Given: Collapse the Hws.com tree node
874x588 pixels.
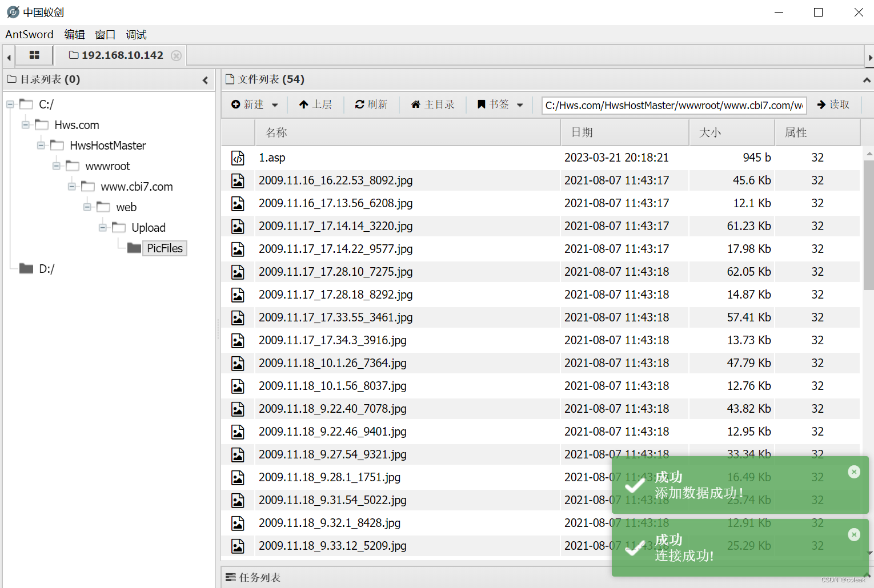Looking at the screenshot, I should coord(25,124).
